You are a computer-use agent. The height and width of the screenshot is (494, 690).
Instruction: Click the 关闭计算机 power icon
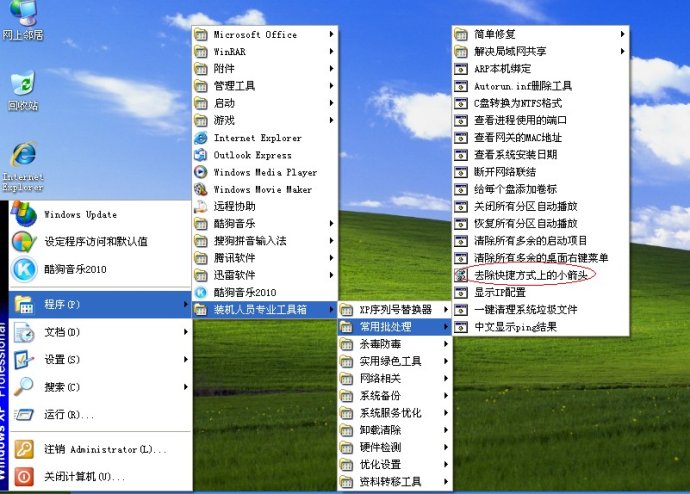[24, 476]
